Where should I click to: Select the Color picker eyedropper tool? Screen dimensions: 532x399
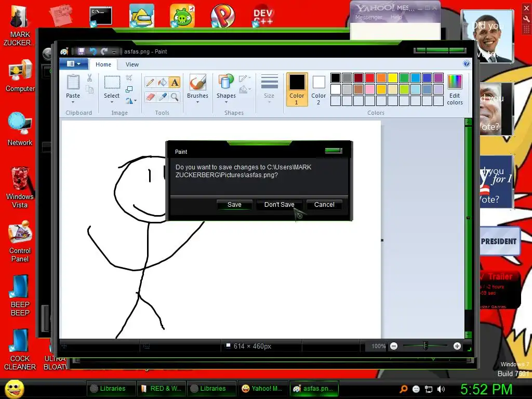pos(163,97)
